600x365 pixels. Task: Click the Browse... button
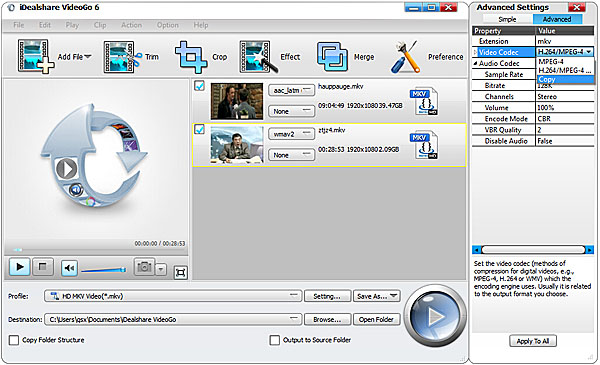pyautogui.click(x=327, y=319)
